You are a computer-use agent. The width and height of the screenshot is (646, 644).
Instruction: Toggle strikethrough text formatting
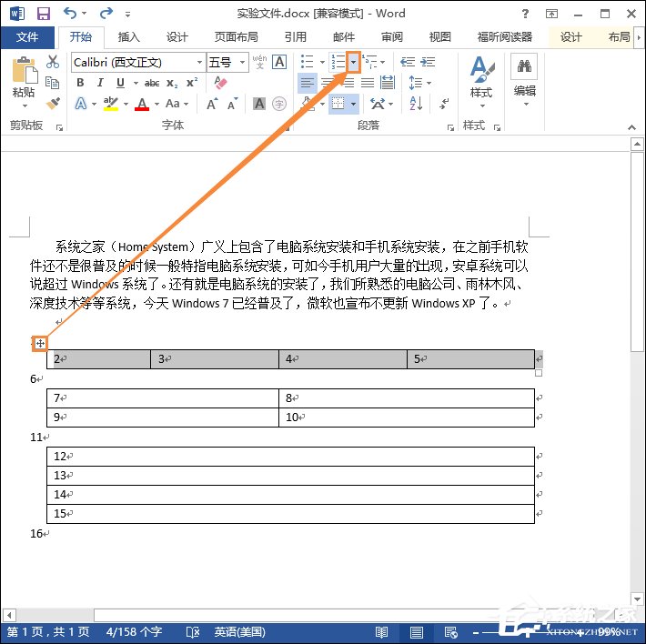click(152, 83)
